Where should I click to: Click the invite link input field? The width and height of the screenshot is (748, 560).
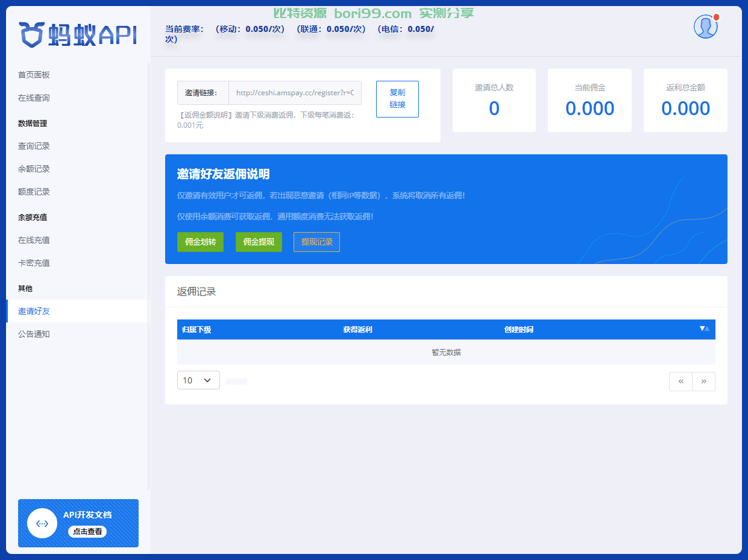[x=295, y=93]
